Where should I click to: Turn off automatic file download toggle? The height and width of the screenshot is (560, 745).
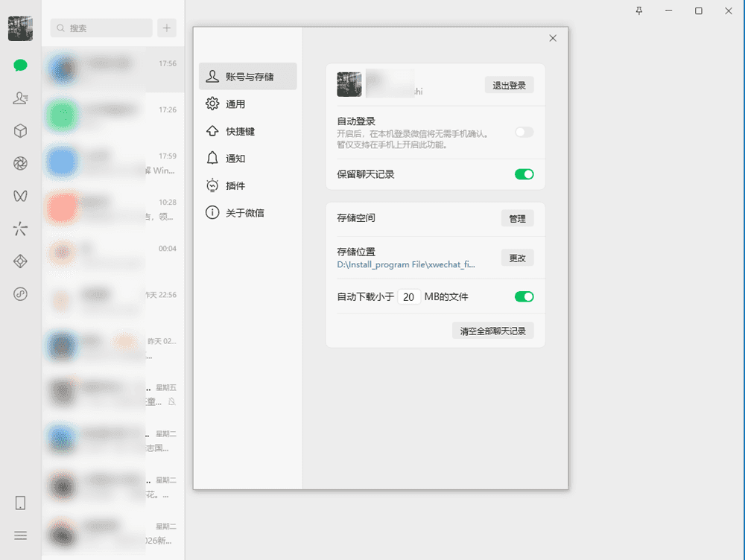coord(524,296)
